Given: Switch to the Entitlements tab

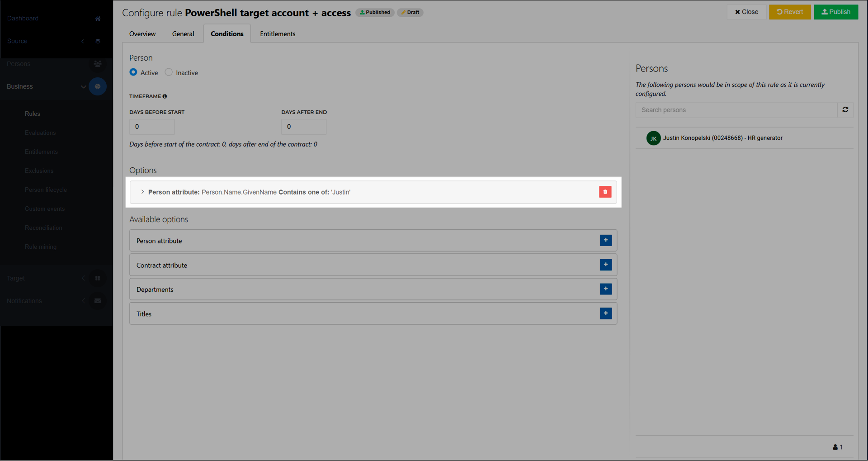Looking at the screenshot, I should click(x=277, y=34).
